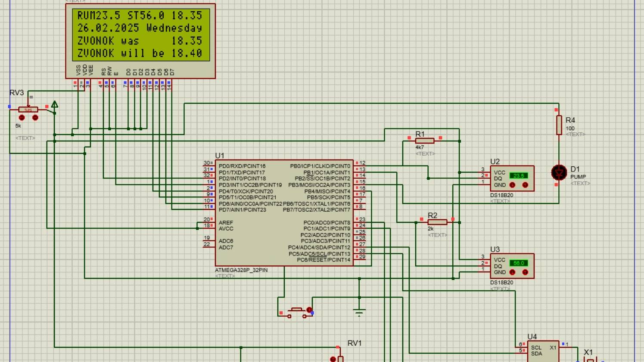Click the RV3 potentiometer increase arrow button
The image size is (644, 362).
coord(35,118)
